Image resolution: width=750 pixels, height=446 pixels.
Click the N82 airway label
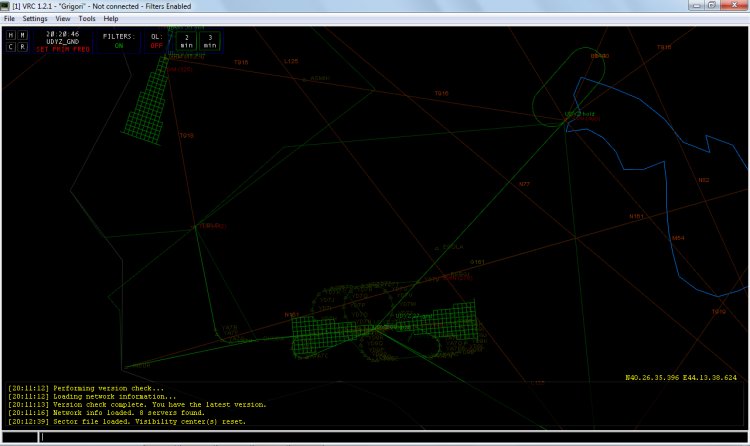click(704, 180)
